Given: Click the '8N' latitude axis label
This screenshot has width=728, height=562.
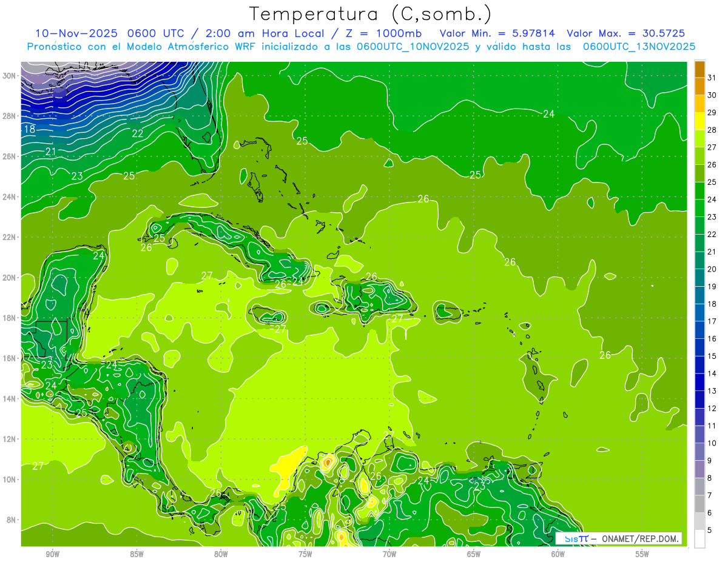Looking at the screenshot, I should point(12,520).
